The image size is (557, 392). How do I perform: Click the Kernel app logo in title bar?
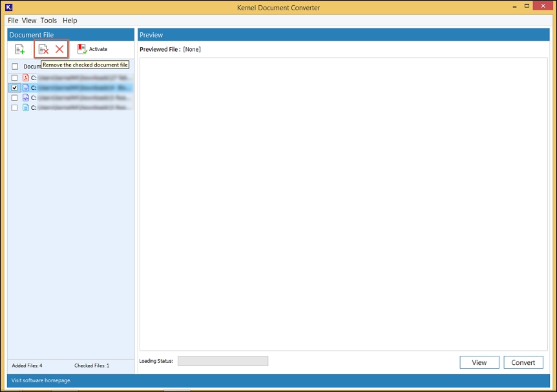coord(9,7)
